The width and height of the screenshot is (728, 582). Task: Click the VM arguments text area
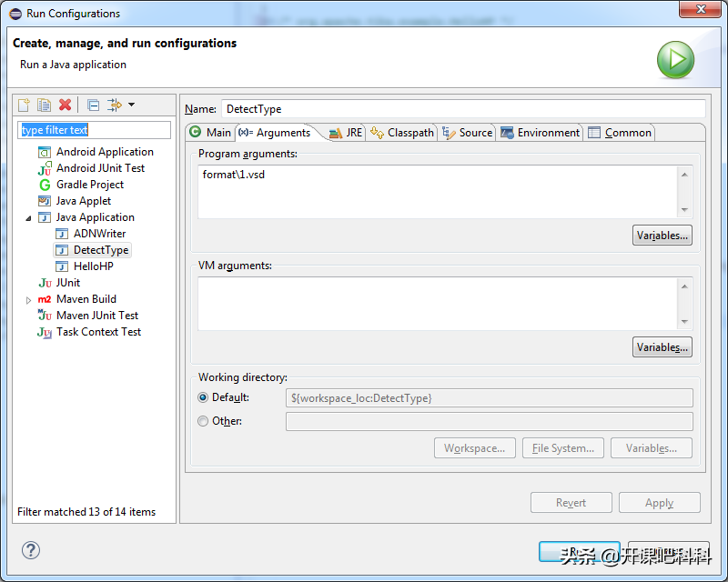pyautogui.click(x=440, y=304)
